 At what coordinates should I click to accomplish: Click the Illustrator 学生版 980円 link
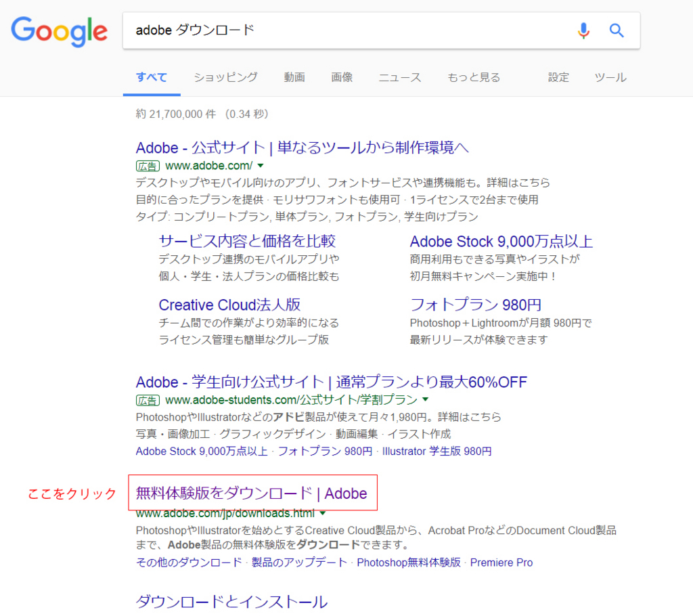click(x=437, y=451)
